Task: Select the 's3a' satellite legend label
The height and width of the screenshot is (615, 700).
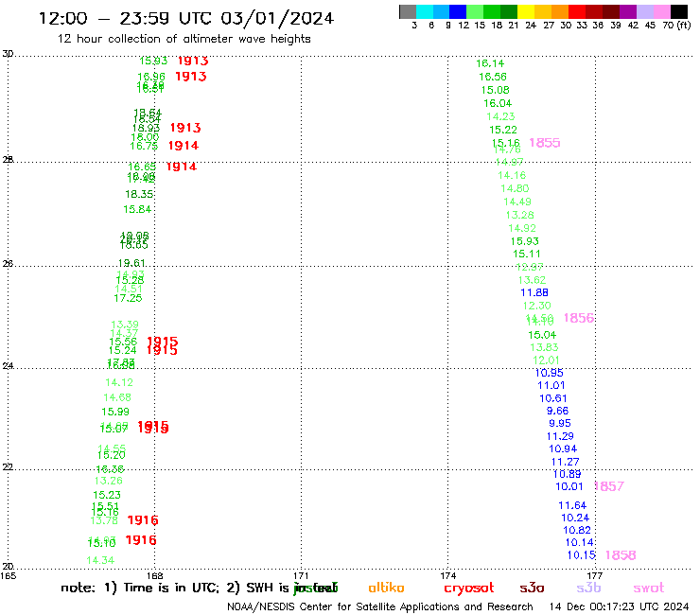Action: click(532, 588)
